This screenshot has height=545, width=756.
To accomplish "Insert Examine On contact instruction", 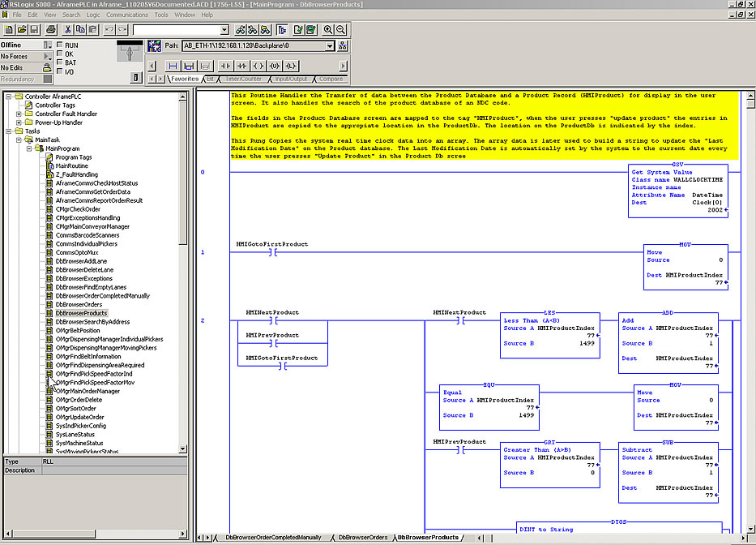I will pos(225,66).
